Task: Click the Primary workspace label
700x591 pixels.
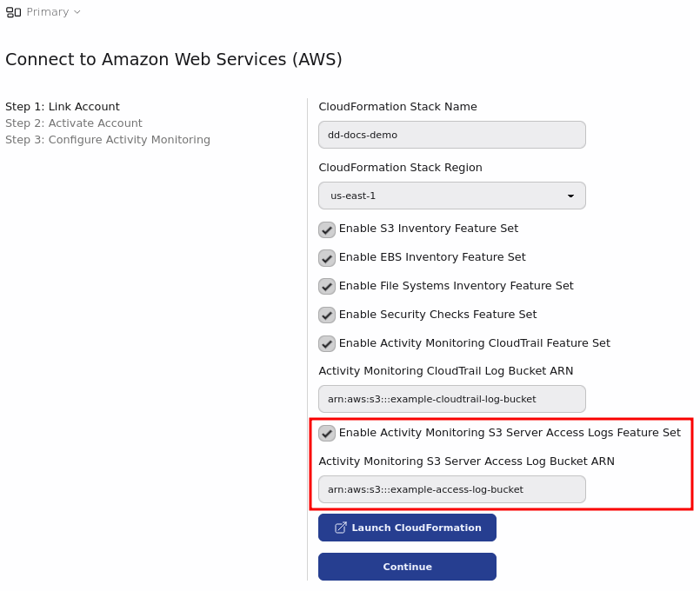Action: click(x=47, y=12)
